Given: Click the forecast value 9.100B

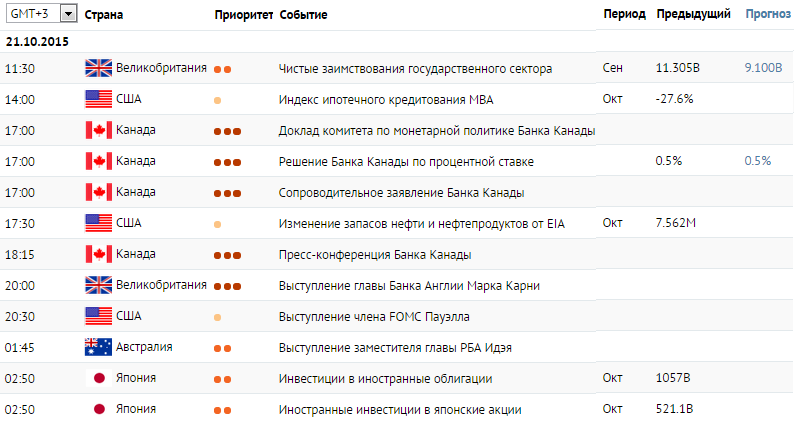Looking at the screenshot, I should [763, 67].
